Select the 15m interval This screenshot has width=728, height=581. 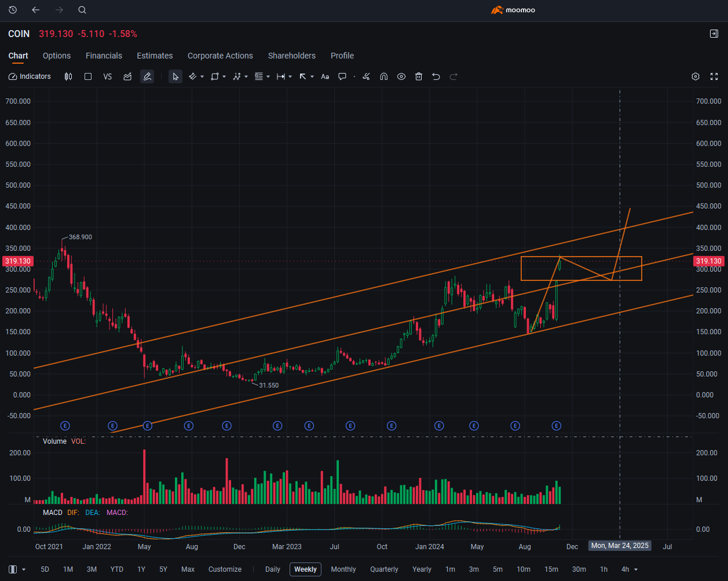tap(551, 569)
